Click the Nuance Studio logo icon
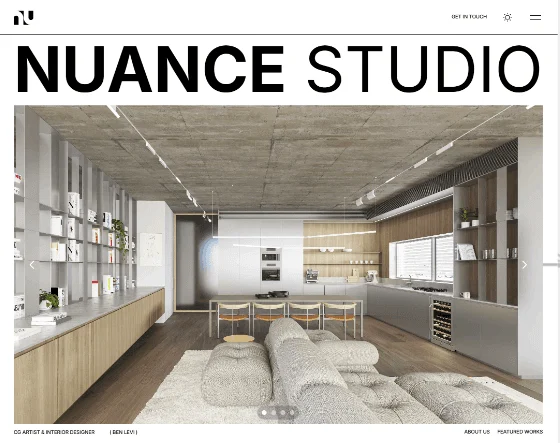 (24, 18)
